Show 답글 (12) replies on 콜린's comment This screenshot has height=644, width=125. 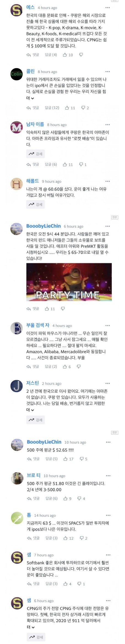52,108
